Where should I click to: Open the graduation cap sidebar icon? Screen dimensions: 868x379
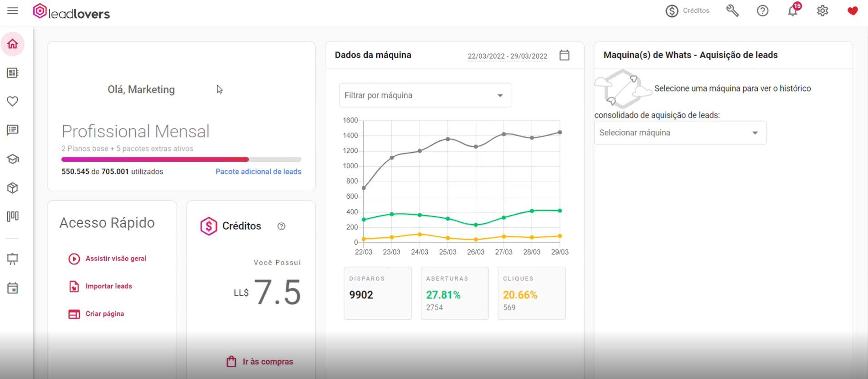13,159
